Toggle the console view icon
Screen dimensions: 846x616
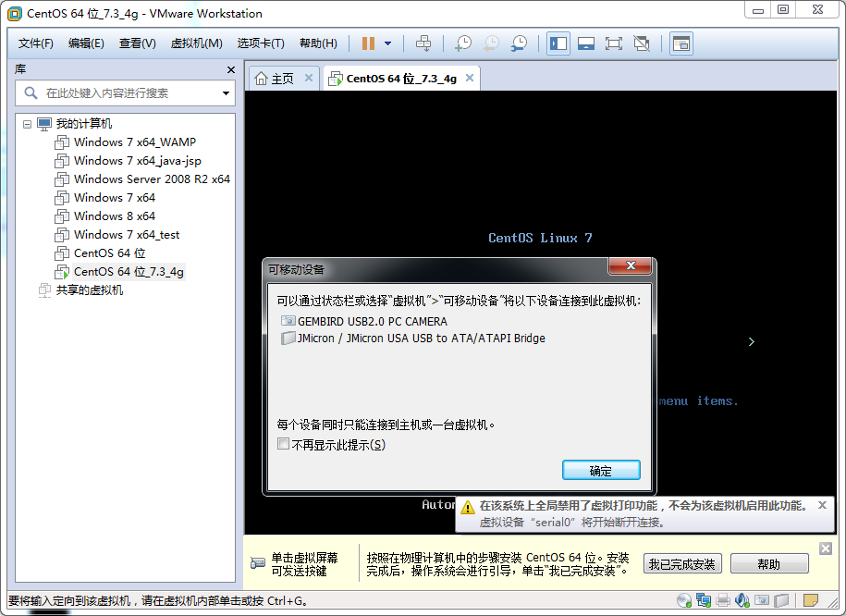680,43
